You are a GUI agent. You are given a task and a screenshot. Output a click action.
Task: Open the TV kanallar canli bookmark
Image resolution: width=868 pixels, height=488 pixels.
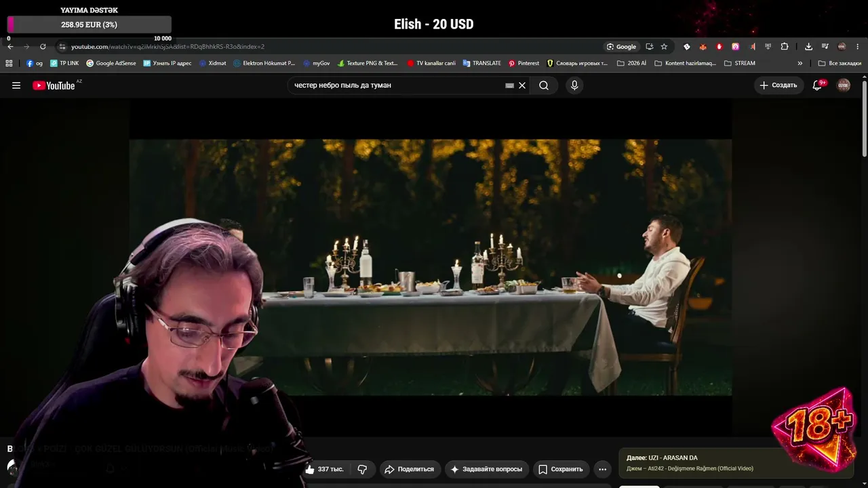coord(431,63)
